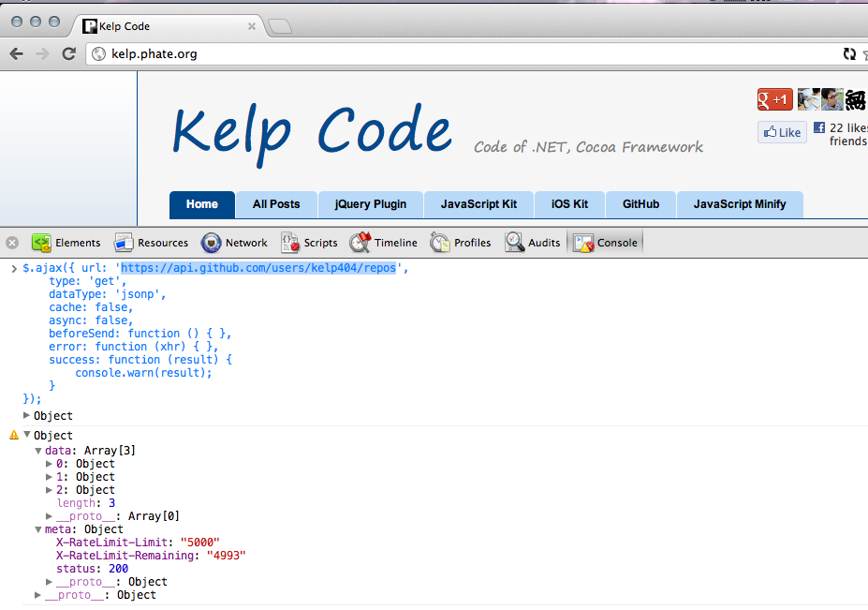Viewport: 868px width, 610px height.
Task: Click the type: 'get' line
Action: (x=87, y=281)
